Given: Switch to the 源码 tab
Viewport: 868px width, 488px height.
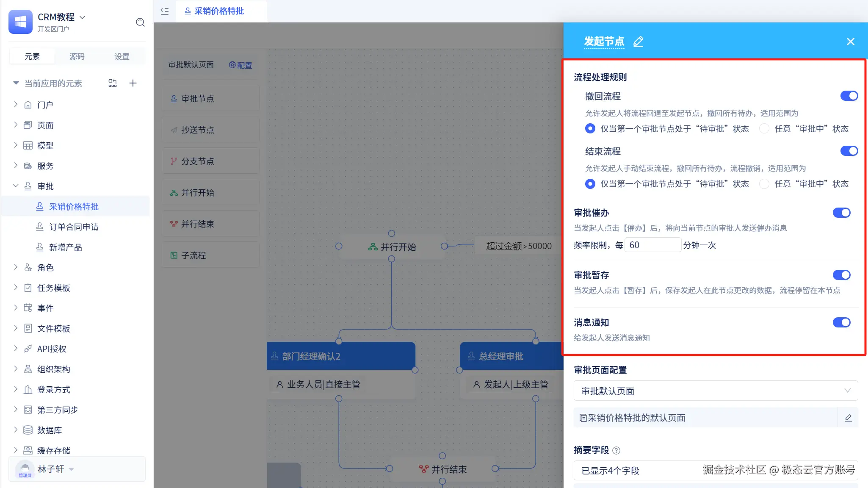Looking at the screenshot, I should 77,56.
